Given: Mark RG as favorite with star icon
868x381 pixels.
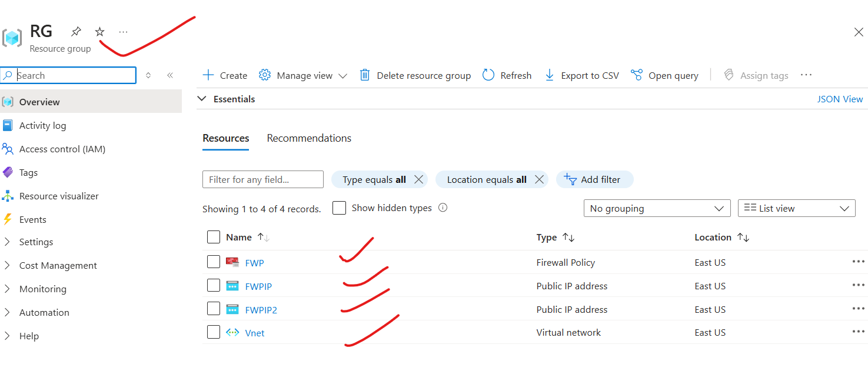Looking at the screenshot, I should pyautogui.click(x=99, y=32).
